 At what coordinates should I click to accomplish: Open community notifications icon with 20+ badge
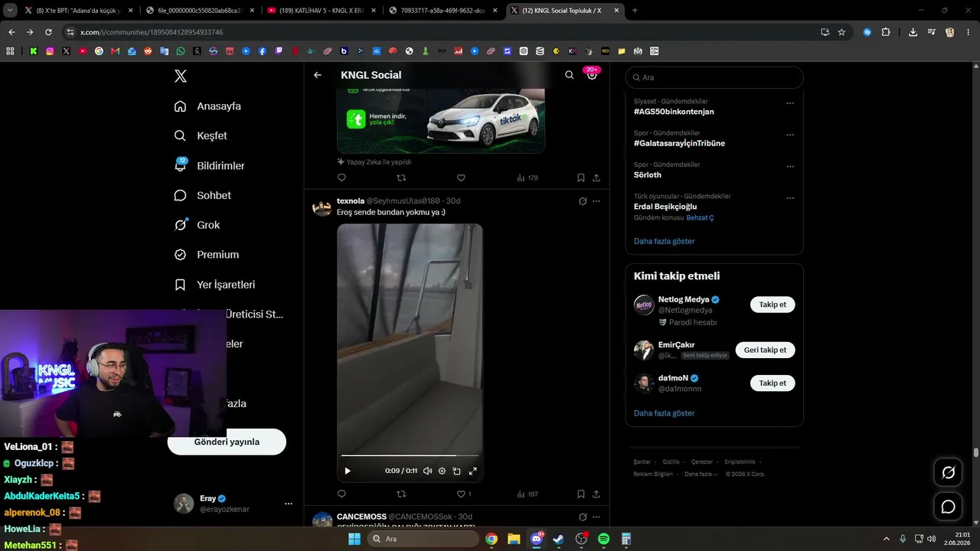(592, 74)
